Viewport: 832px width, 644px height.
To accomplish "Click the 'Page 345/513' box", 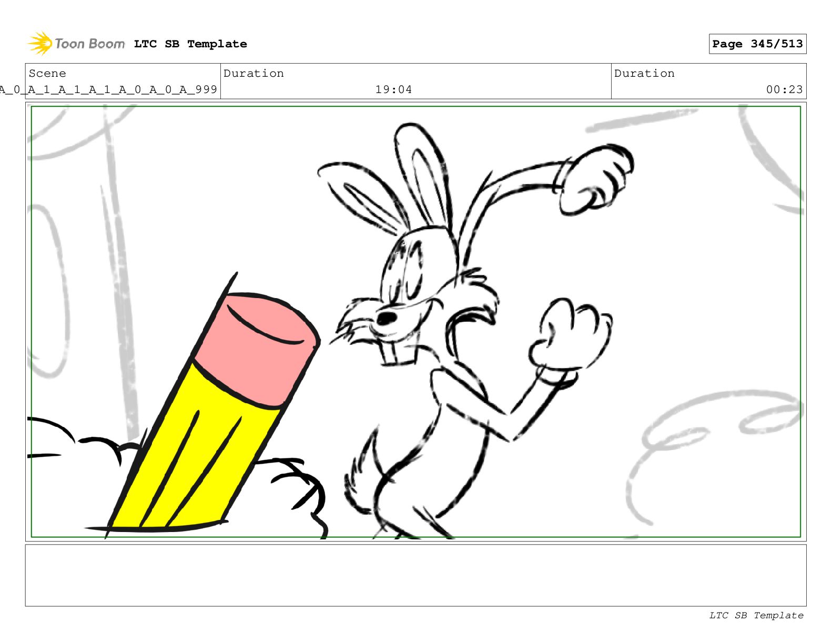I will (757, 44).
